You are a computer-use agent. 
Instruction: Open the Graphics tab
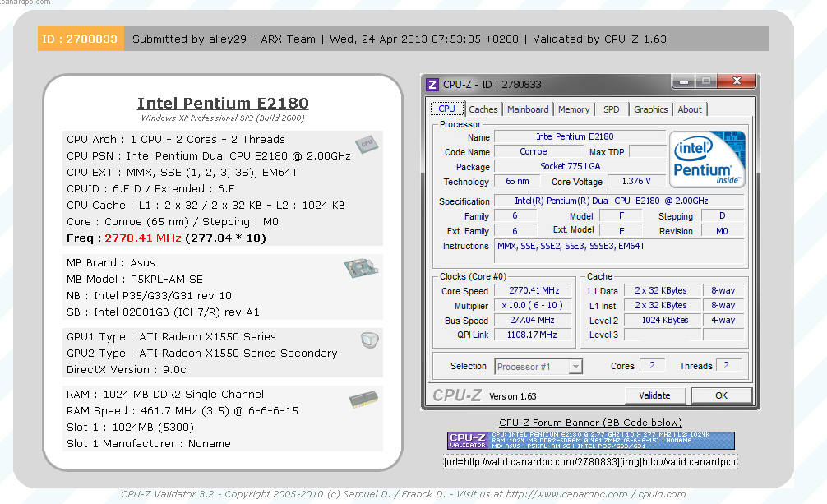click(651, 109)
